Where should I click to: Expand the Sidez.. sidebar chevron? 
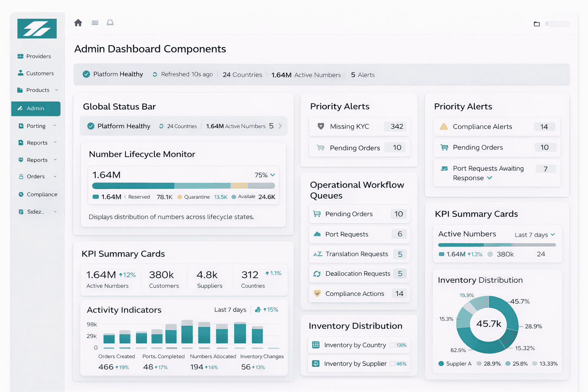click(55, 211)
